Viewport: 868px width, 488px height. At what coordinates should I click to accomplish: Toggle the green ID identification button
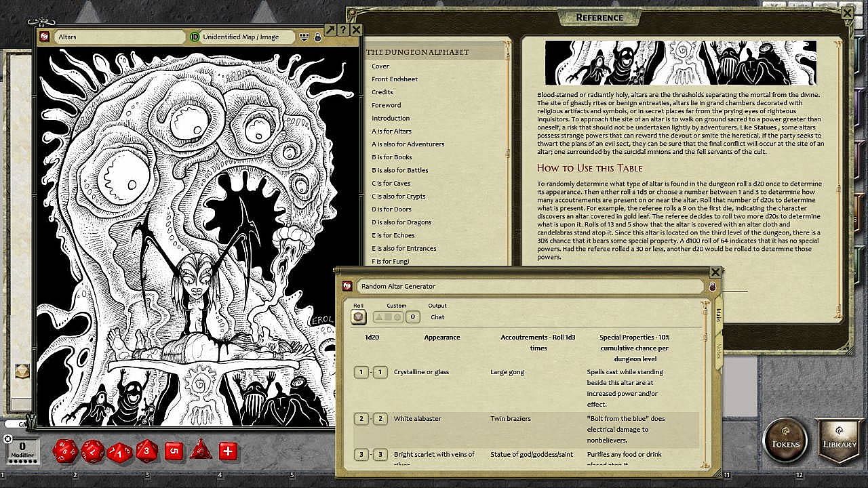pos(195,37)
